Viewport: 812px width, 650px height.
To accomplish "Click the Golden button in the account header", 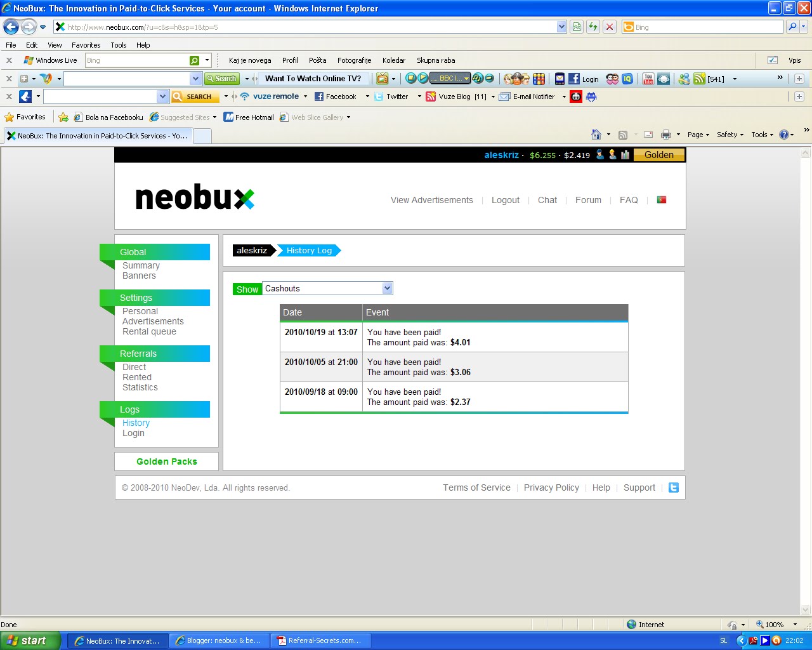I will coord(658,154).
